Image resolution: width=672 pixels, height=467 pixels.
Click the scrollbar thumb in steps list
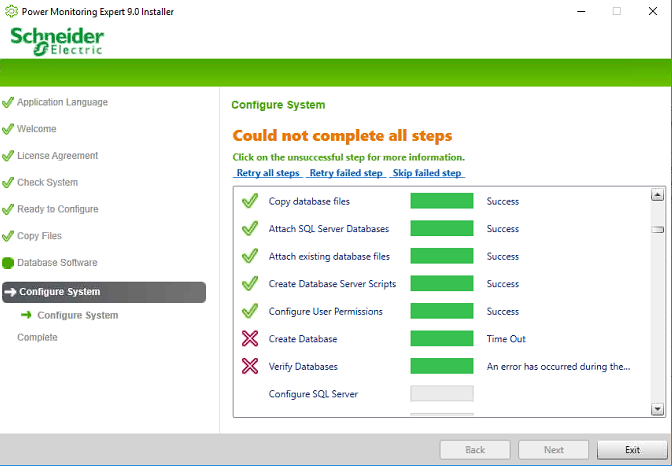(x=657, y=230)
